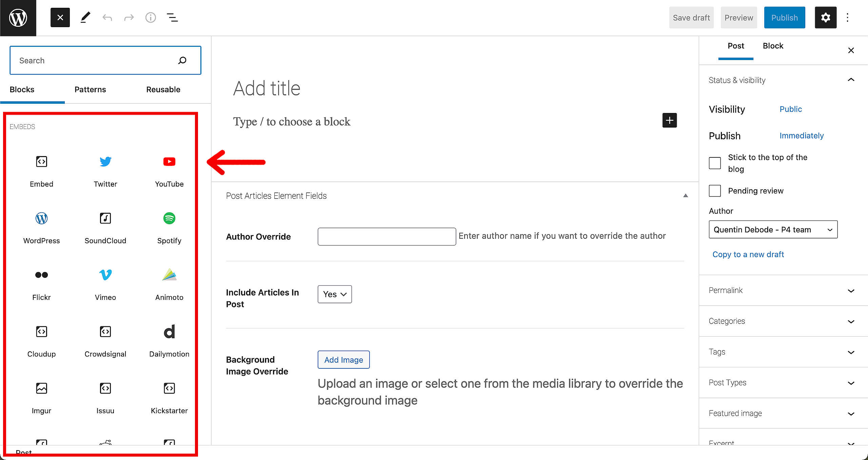Screen dimensions: 868x460
Task: Open the Include Articles In Post dropdown
Action: tap(335, 294)
